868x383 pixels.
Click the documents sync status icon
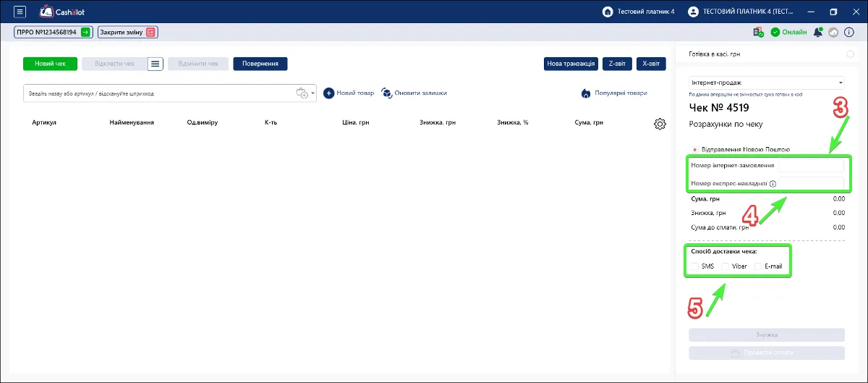point(758,32)
